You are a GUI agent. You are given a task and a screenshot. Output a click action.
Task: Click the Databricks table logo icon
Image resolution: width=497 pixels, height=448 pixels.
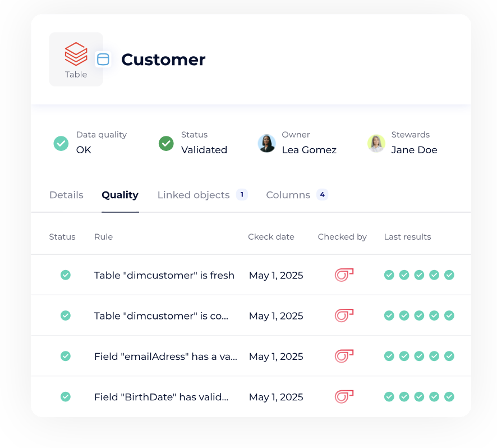point(76,54)
